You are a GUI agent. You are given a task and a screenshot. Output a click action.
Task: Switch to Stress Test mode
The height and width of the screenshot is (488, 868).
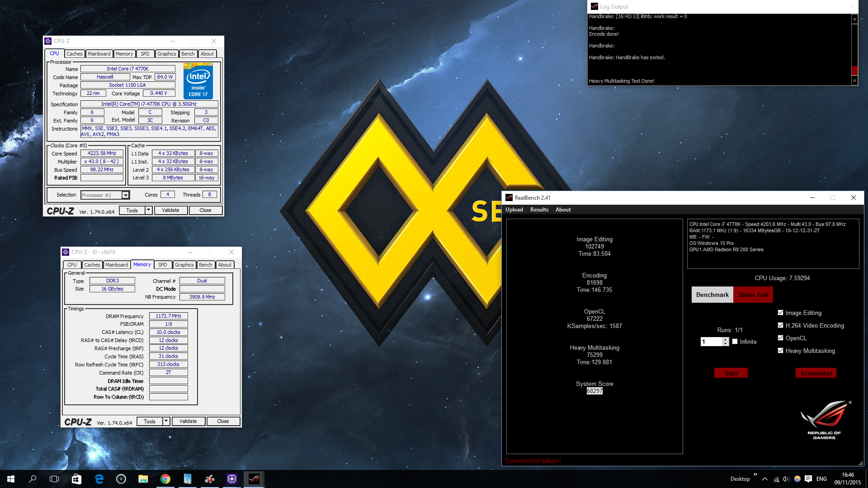point(753,295)
